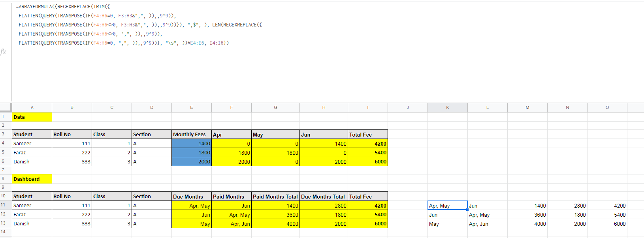Click the 'Apr, May' cell in column L

tap(488, 215)
